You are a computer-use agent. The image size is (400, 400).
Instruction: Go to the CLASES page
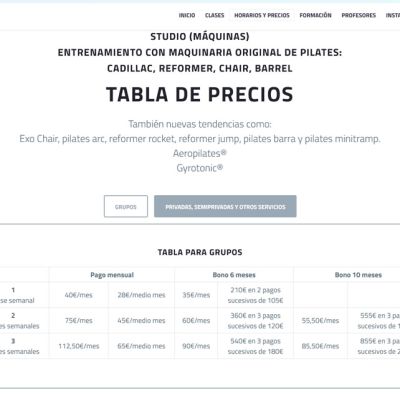point(214,15)
